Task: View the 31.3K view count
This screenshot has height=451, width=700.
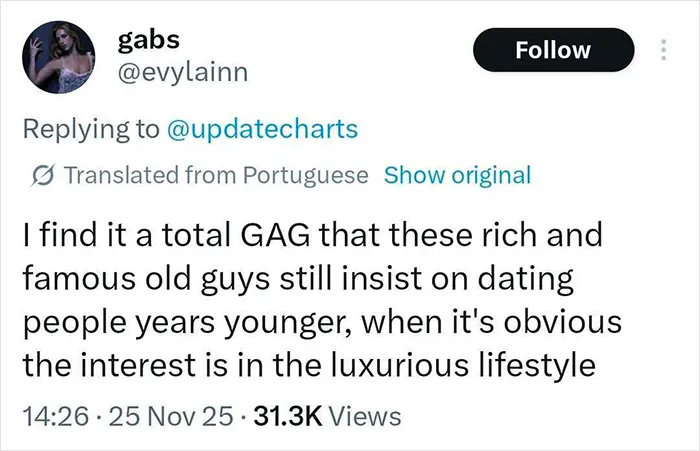Action: coord(288,416)
